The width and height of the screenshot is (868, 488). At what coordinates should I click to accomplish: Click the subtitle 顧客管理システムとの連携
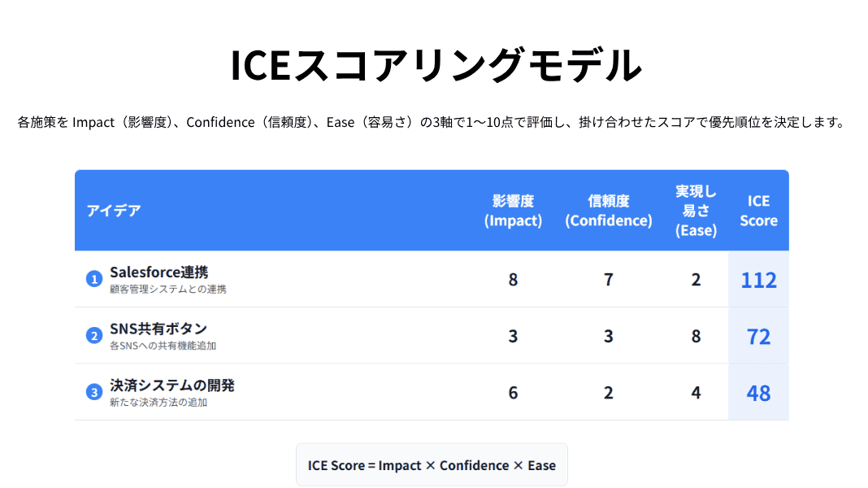(168, 289)
